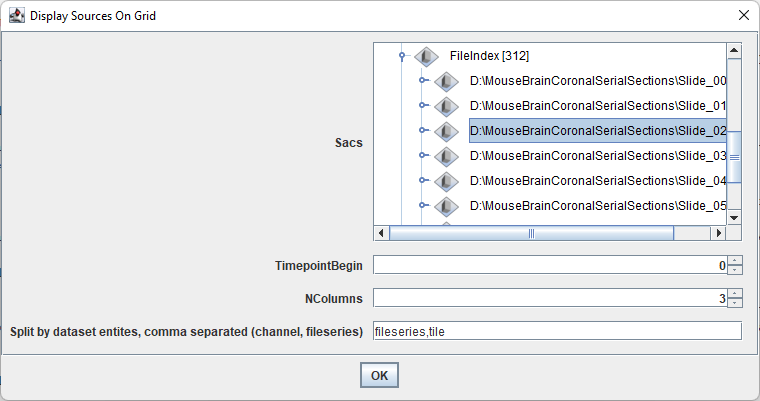This screenshot has width=760, height=401.
Task: Click the source icon for Slide_01 entry
Action: [446, 106]
